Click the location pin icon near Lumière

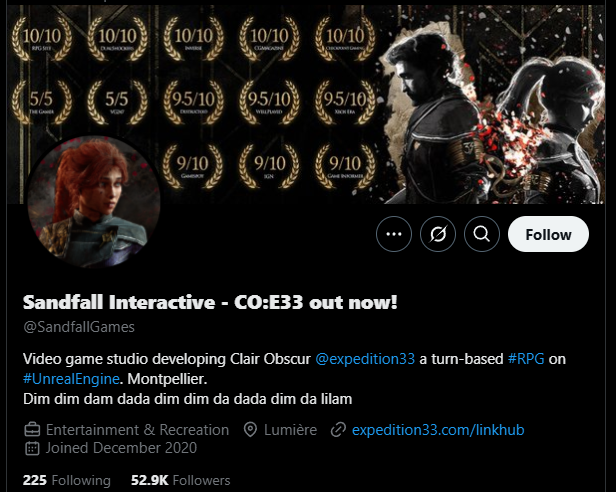click(x=250, y=430)
